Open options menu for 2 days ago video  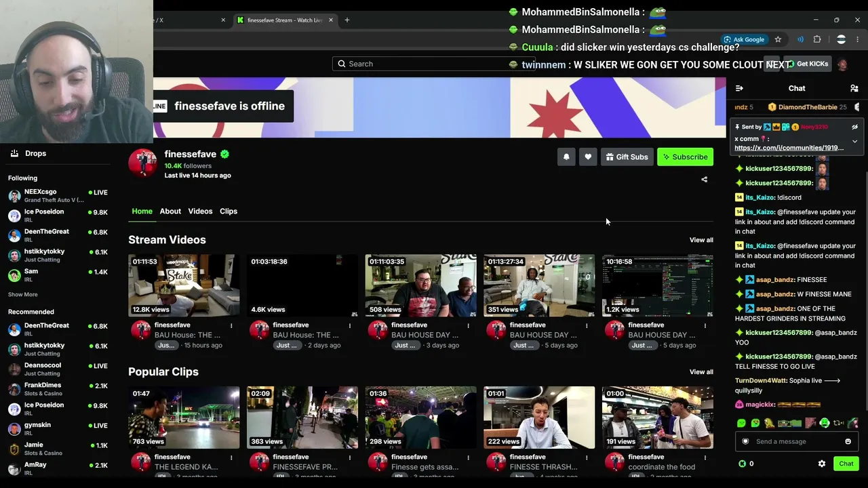tap(350, 326)
